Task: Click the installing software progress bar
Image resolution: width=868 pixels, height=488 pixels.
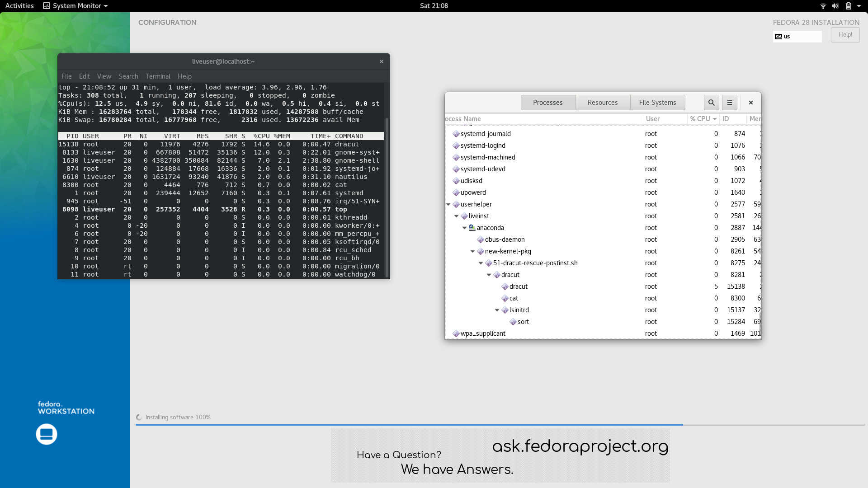Action: [x=500, y=425]
